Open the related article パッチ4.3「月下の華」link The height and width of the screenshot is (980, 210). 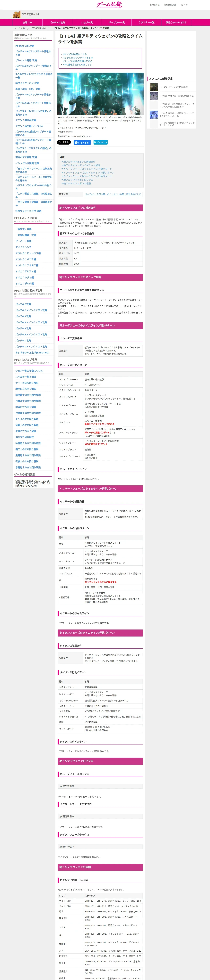tap(113, 194)
